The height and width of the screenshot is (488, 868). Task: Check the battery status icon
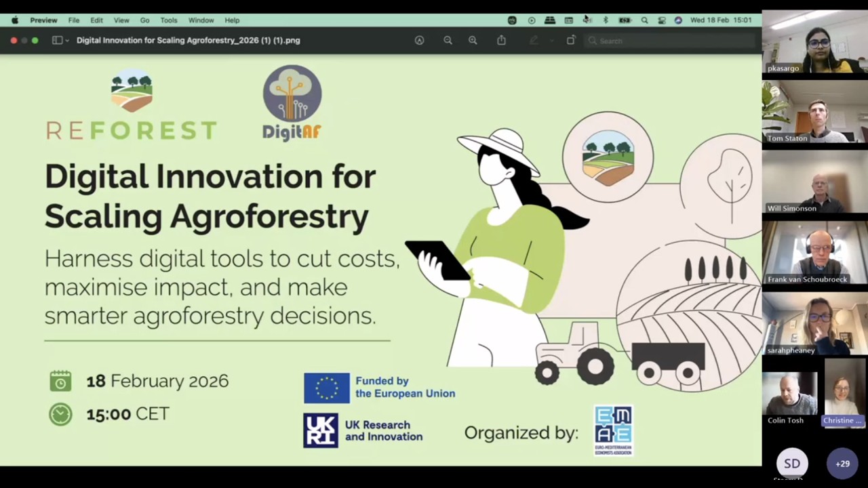[x=625, y=20]
